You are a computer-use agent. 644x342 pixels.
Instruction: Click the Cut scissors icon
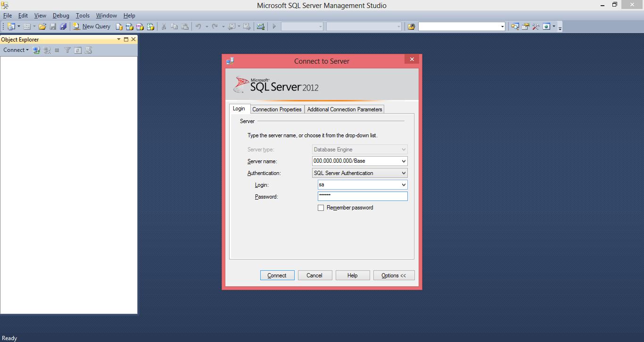[x=164, y=26]
